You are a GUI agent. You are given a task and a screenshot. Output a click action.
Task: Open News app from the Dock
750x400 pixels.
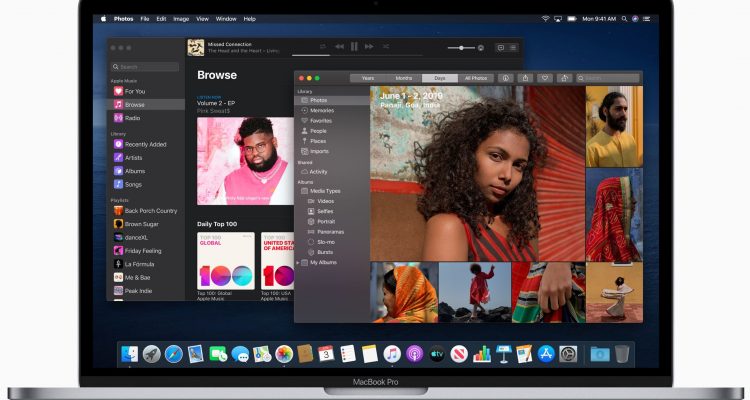[459, 354]
